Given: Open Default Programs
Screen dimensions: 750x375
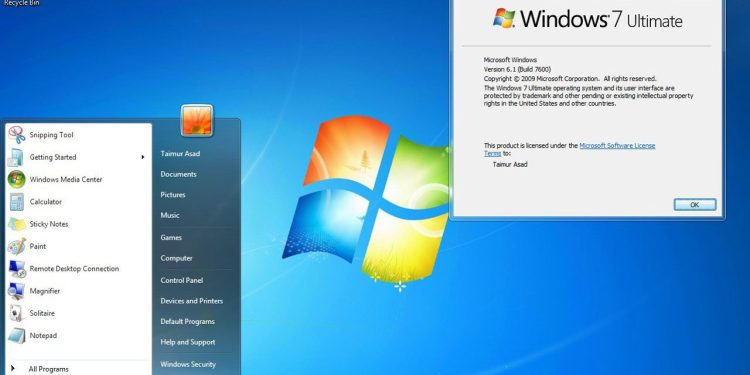Looking at the screenshot, I should pos(188,321).
